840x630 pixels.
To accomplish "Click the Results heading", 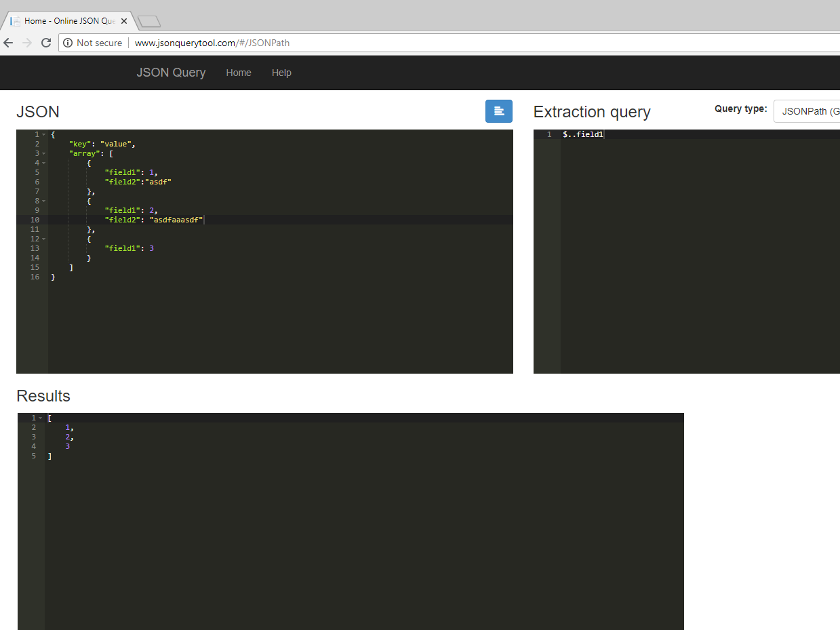I will click(43, 395).
